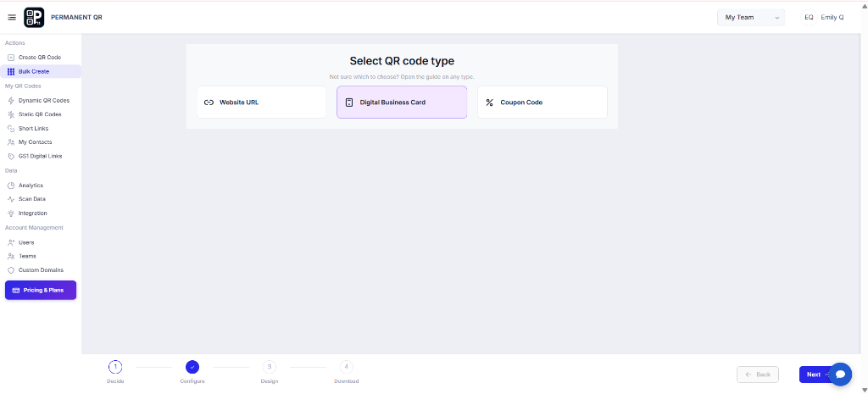
Task: Click the GS1 Digital Links tag icon
Action: [x=11, y=157]
